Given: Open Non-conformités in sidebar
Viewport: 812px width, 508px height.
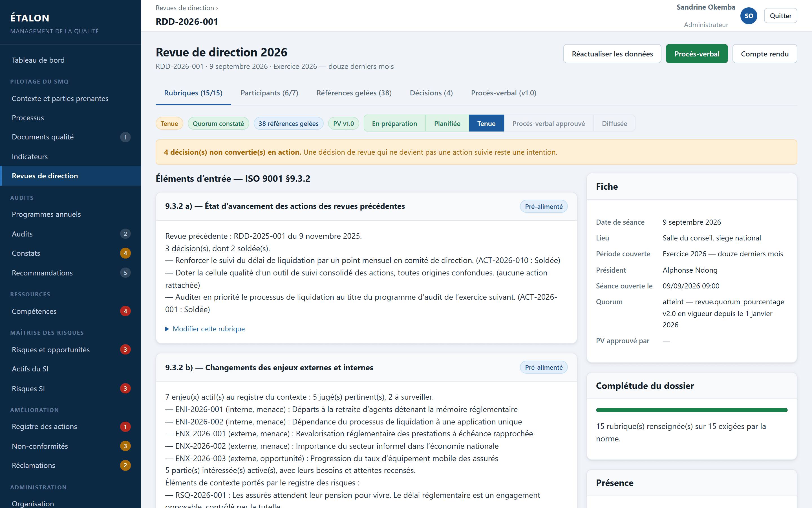Looking at the screenshot, I should click(70, 446).
